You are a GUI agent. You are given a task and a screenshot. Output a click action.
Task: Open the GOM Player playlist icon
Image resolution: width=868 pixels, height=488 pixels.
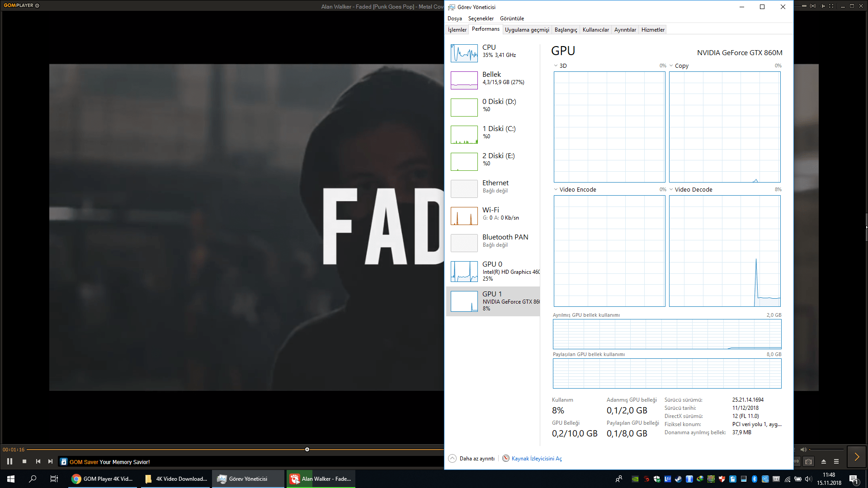point(836,461)
